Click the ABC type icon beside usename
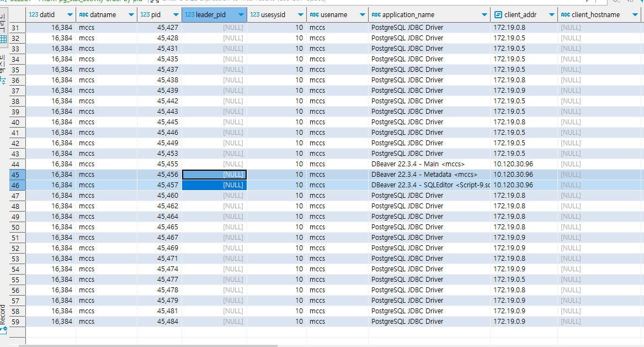The width and height of the screenshot is (644, 347). (x=314, y=15)
